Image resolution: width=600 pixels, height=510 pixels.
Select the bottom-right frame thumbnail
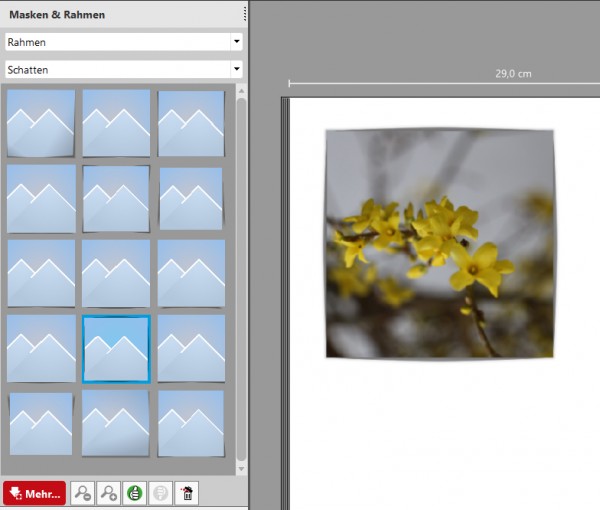pos(191,424)
